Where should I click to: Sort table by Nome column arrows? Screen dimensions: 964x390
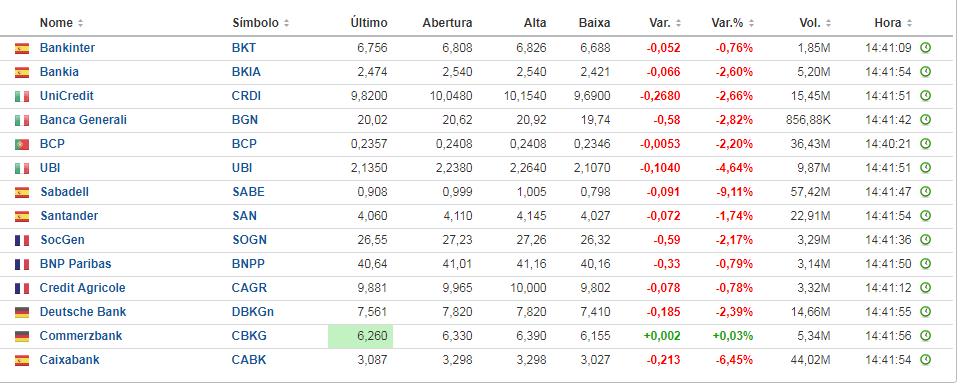coord(80,23)
